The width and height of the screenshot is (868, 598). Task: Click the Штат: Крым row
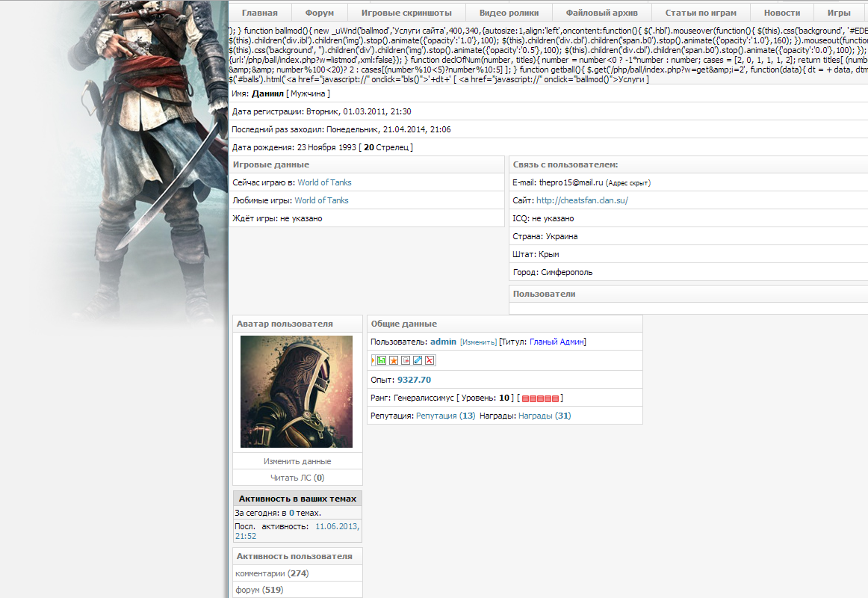point(688,254)
